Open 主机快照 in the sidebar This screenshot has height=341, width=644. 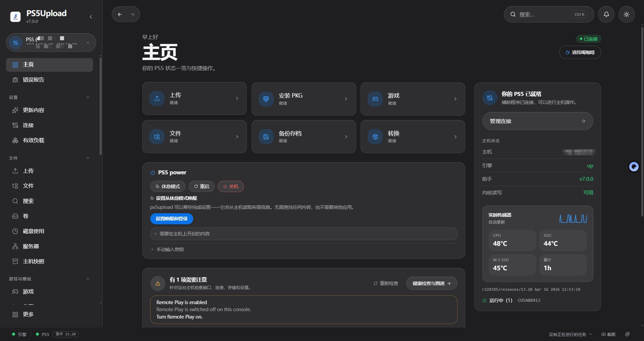tap(49, 262)
